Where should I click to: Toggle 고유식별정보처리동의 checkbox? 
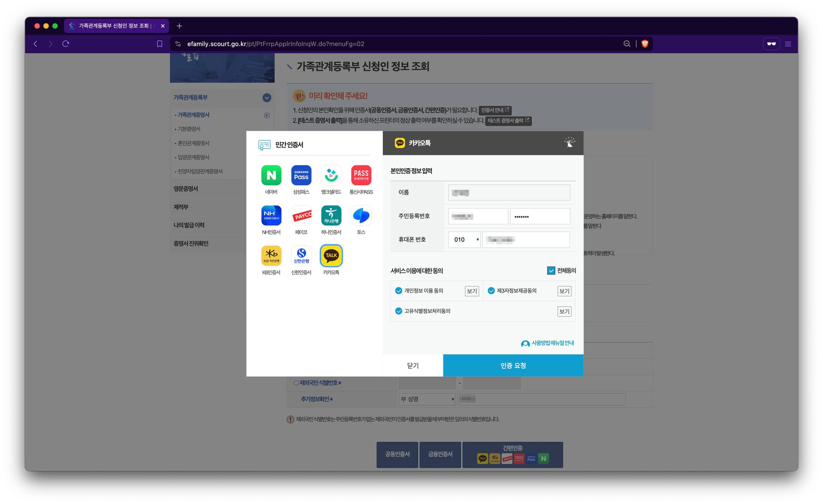click(398, 311)
